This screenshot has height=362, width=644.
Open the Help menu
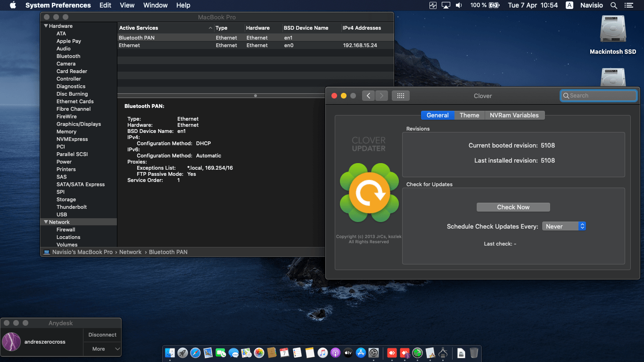[183, 5]
